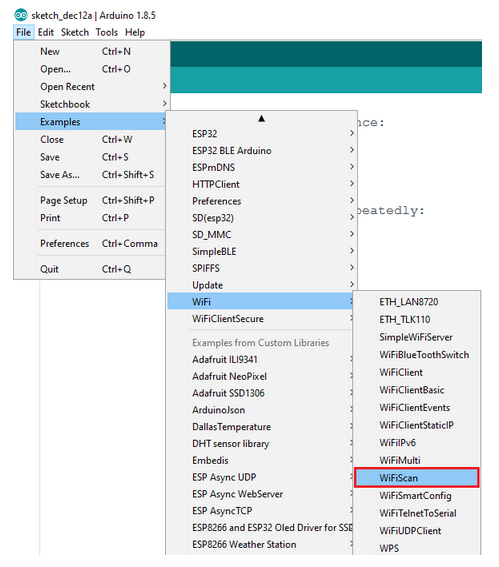Screen dimensions: 499x567
Task: Expand the HTTPClient examples submenu
Action: (261, 184)
